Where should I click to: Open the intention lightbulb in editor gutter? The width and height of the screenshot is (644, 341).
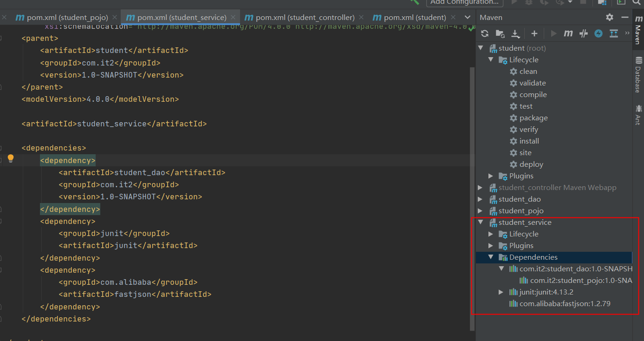coord(11,159)
